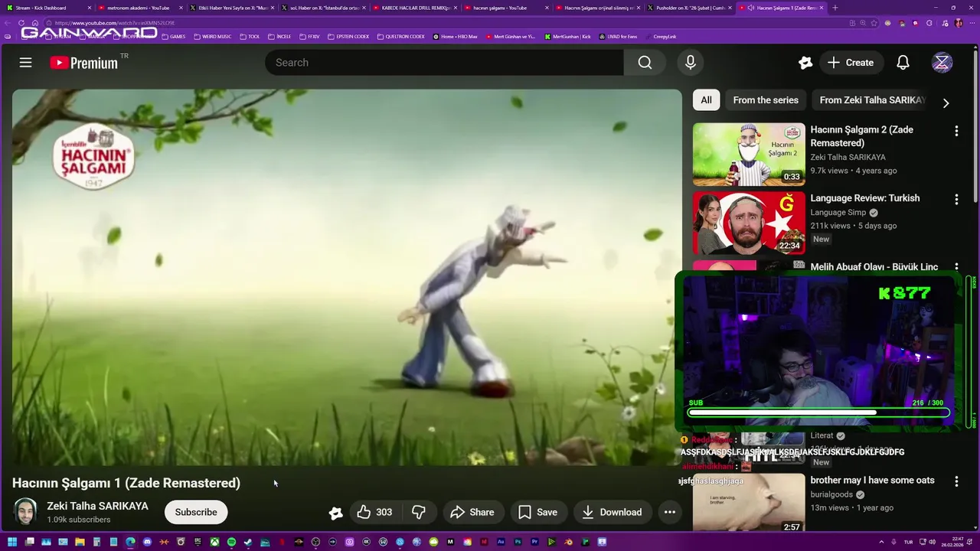Open the GAMES bookmark folder

tap(173, 37)
